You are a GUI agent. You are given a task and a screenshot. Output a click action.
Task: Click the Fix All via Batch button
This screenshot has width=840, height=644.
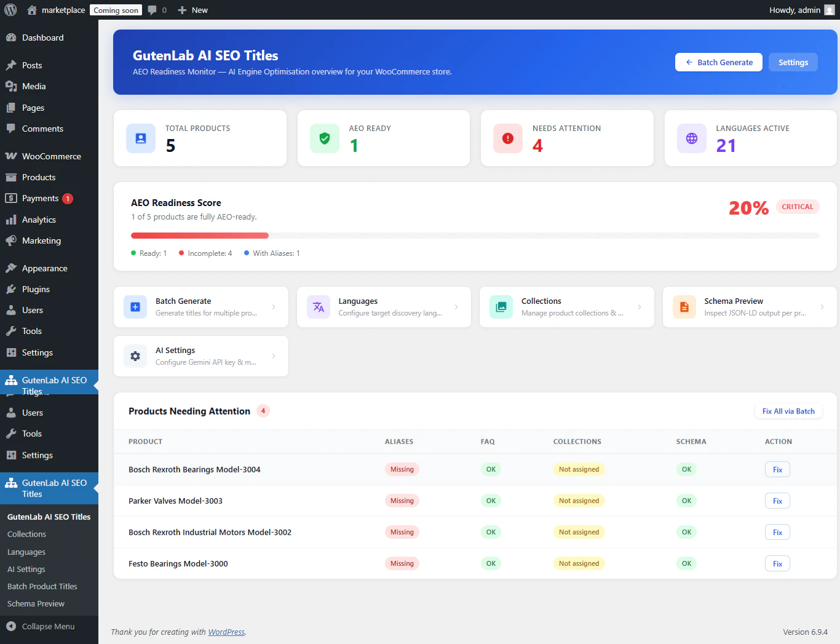pos(788,411)
